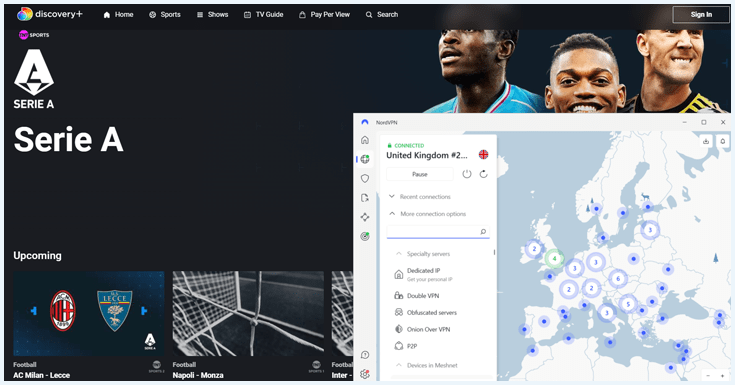
Task: Select the globe VPN icon in NordVPN sidebar
Action: click(365, 159)
